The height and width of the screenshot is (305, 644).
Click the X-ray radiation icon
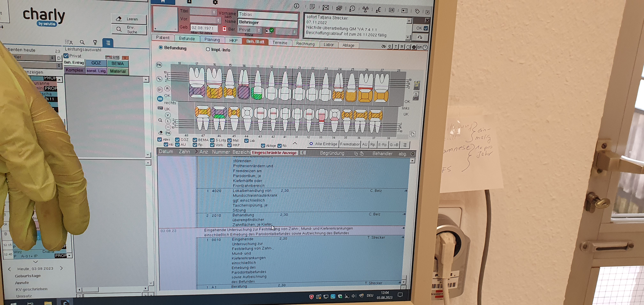pos(365,9)
